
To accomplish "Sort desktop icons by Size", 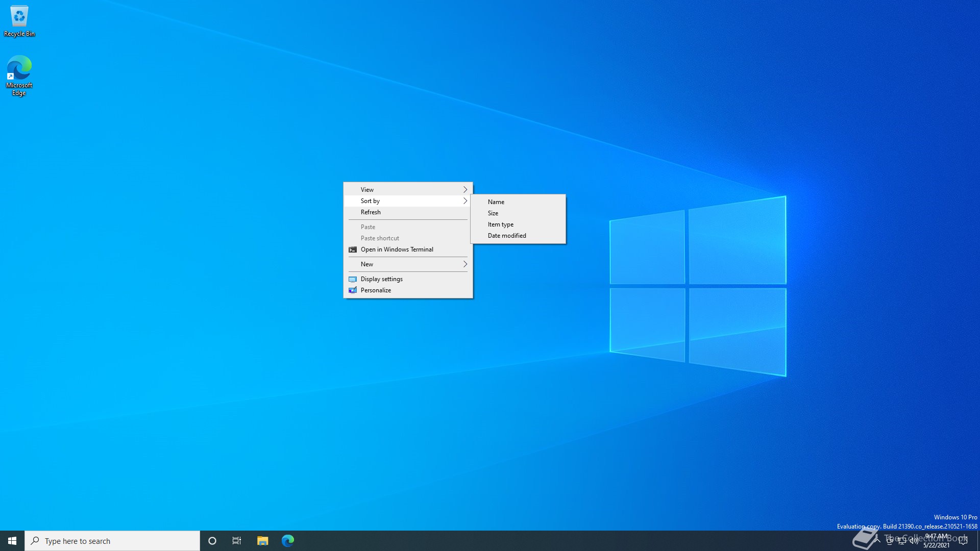I will [x=493, y=213].
